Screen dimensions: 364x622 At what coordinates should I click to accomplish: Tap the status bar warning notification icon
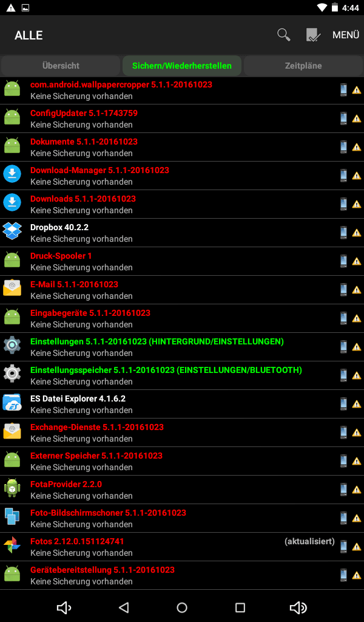point(11,7)
